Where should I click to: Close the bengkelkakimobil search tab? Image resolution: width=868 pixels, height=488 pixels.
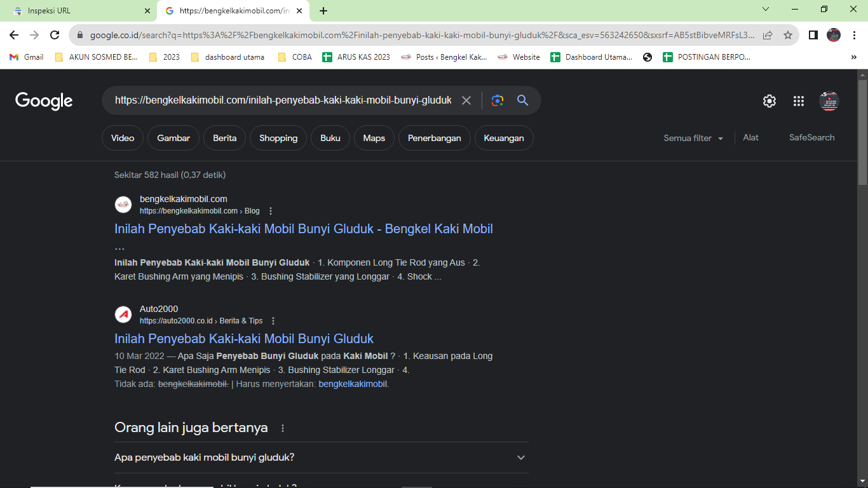click(x=299, y=11)
